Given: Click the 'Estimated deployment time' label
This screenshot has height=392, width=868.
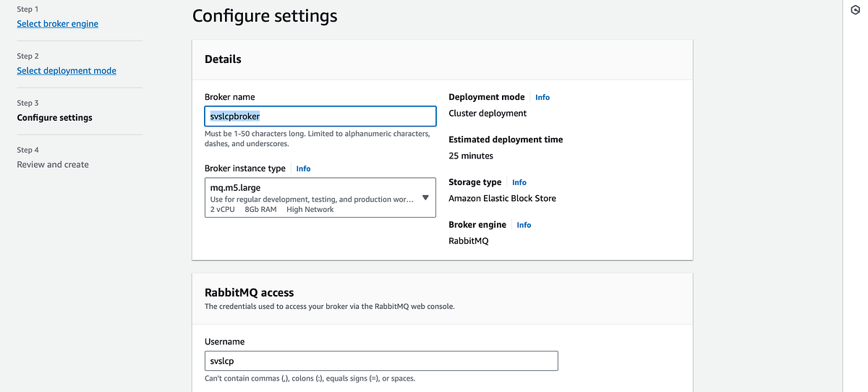Looking at the screenshot, I should (x=506, y=140).
